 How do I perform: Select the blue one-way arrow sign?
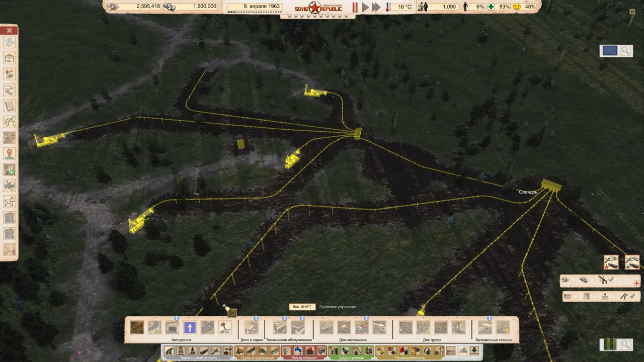pos(190,328)
